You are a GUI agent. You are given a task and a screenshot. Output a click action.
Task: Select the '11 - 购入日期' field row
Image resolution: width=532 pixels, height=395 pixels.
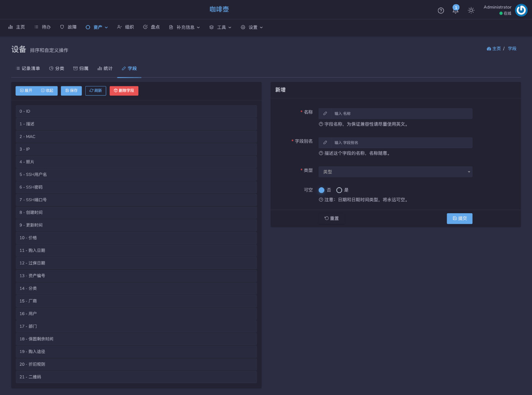[x=136, y=251]
